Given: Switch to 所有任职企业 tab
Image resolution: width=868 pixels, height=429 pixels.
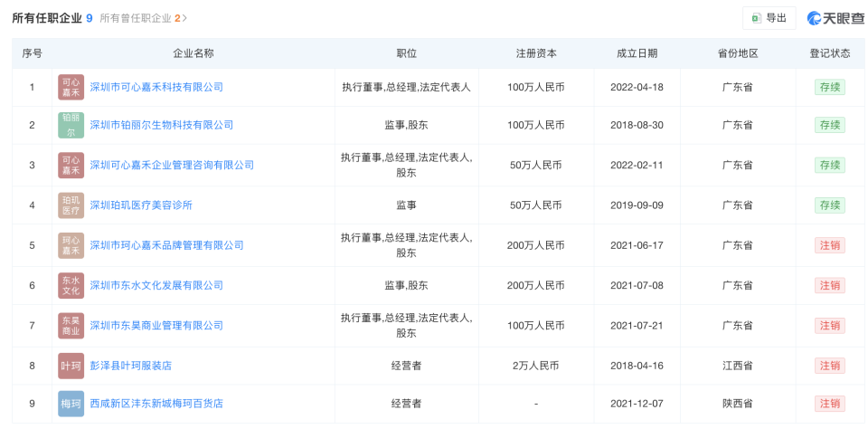Looking at the screenshot, I should [52, 18].
